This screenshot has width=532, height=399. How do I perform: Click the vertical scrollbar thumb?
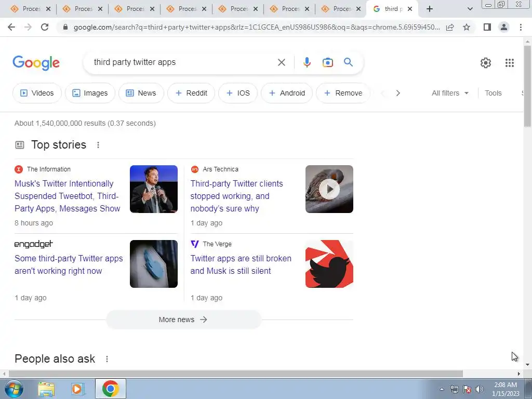click(x=527, y=86)
